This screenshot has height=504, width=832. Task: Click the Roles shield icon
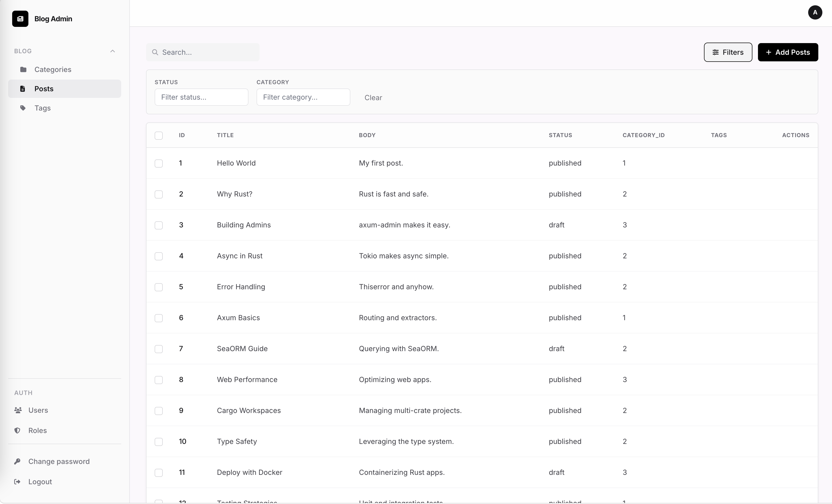17,430
